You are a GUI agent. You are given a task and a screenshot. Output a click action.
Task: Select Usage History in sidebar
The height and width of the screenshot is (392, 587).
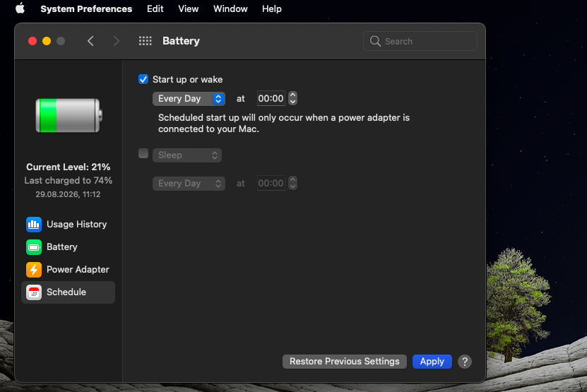click(68, 225)
